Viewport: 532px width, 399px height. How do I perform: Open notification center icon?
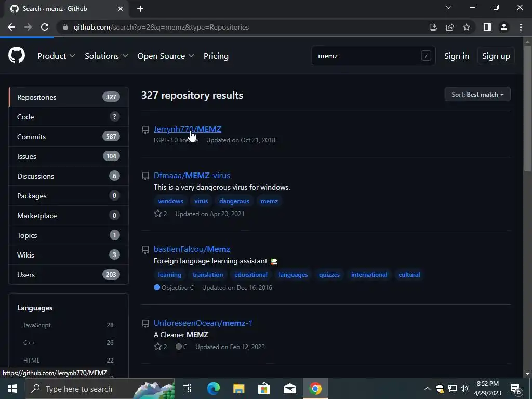point(516,389)
